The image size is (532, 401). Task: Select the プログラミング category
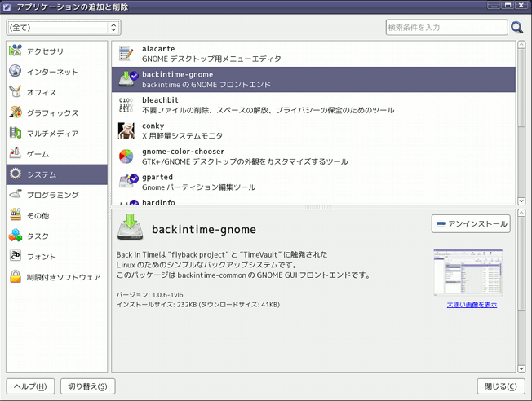[x=56, y=195]
